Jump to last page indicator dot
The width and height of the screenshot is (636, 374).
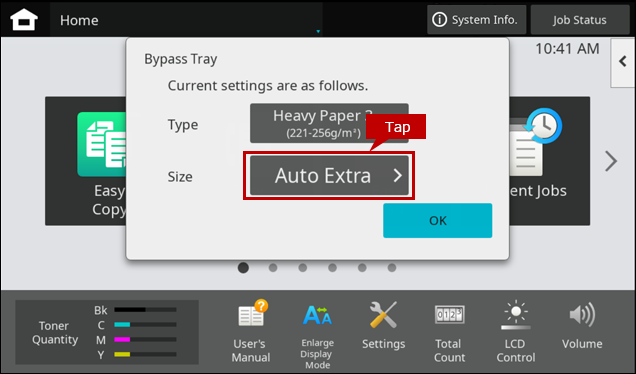tap(392, 268)
